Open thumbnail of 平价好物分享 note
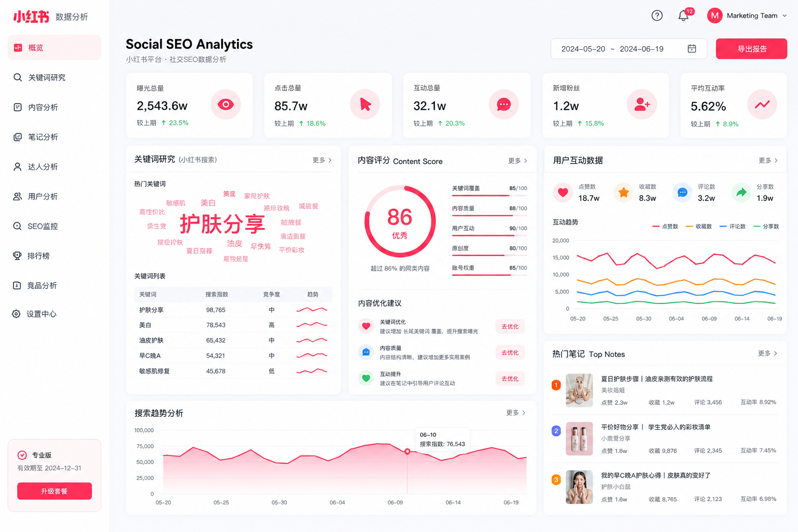This screenshot has height=532, width=798. pyautogui.click(x=579, y=438)
